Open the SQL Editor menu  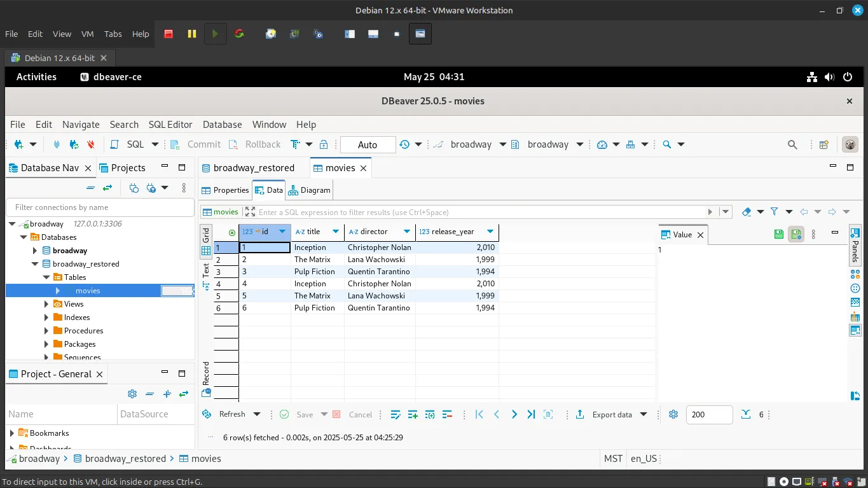(x=170, y=125)
